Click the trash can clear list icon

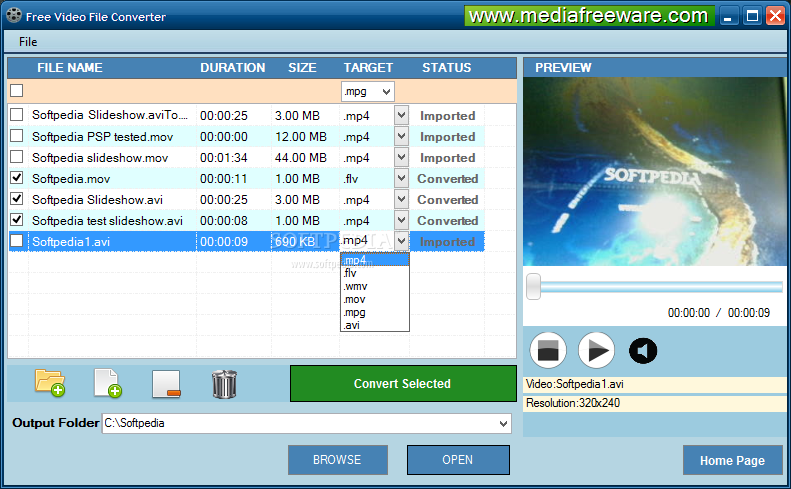tap(224, 384)
